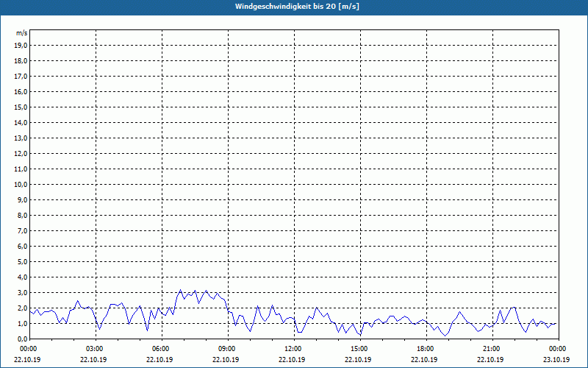Click the chart title Windgeschwindigkeit bis 20 [m/s]
Screen dimensions: 588x368
tap(297, 7)
